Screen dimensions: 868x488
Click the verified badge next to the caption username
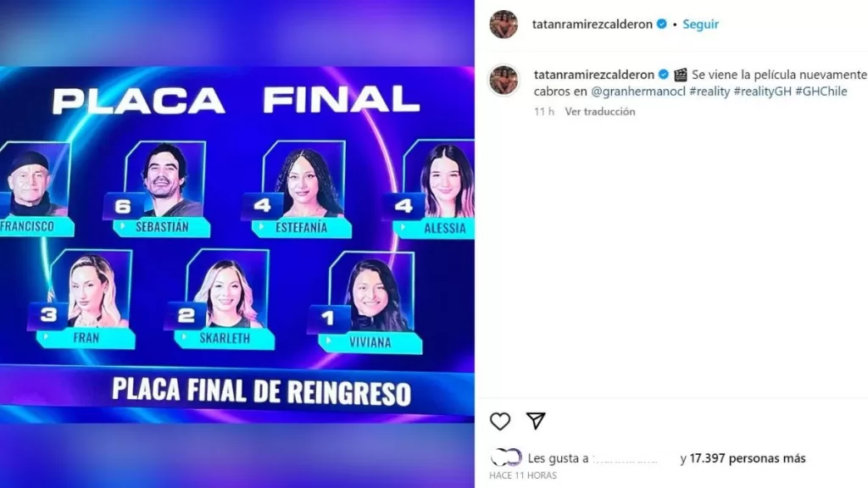click(x=663, y=75)
